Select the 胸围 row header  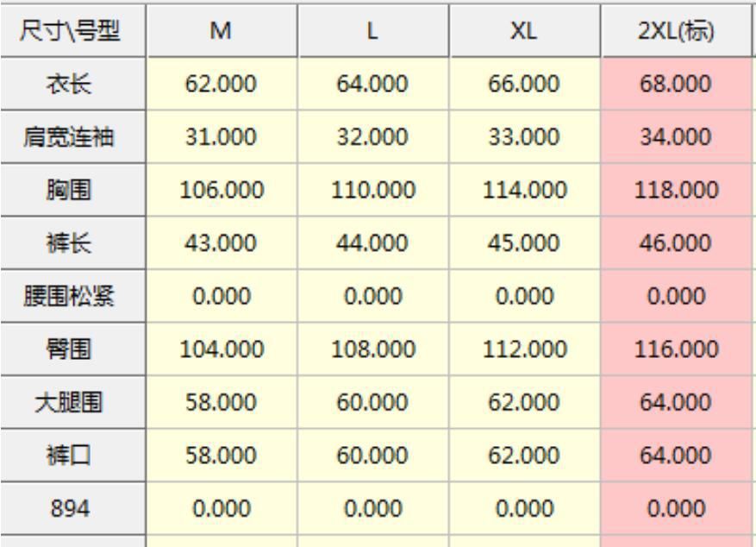[x=72, y=190]
